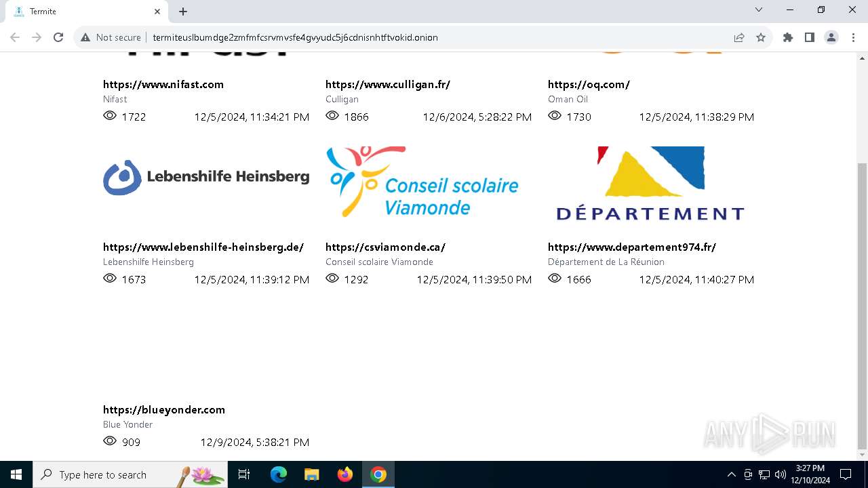Open the Chrome profile avatar
868x488 pixels.
click(831, 37)
